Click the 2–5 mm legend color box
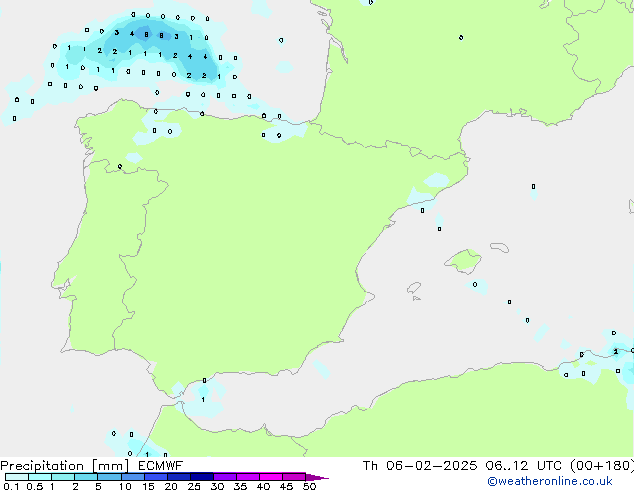The height and width of the screenshot is (490, 634). coord(86,477)
